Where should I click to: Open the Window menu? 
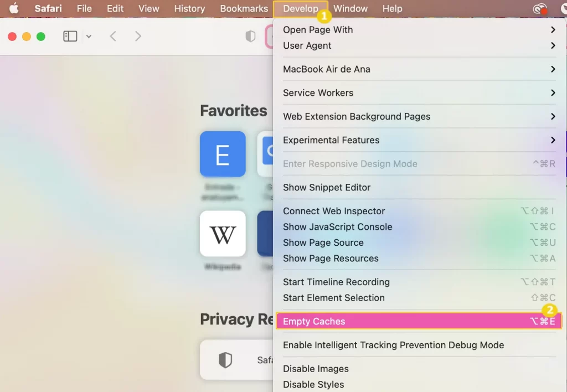click(x=350, y=8)
